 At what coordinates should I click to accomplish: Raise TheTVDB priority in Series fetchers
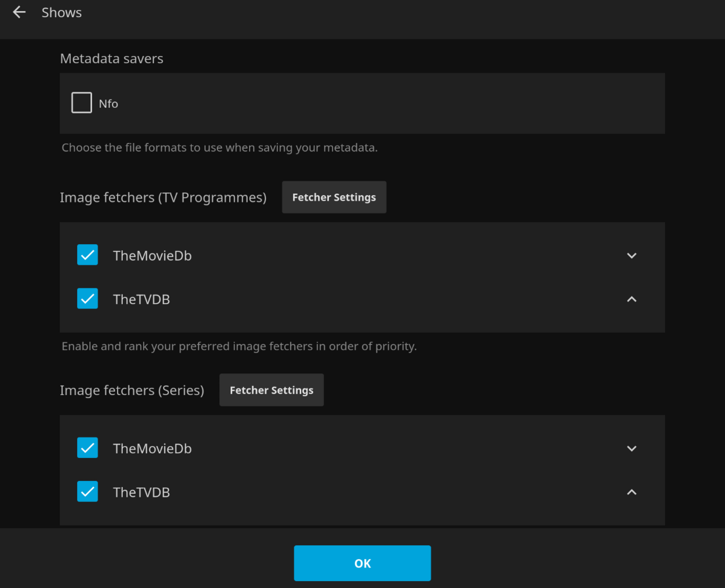point(631,492)
